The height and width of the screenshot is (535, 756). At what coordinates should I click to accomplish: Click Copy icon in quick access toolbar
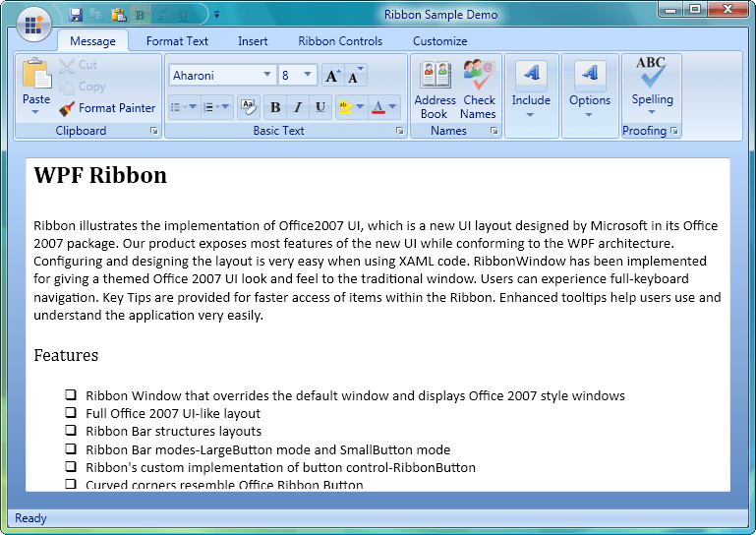click(96, 15)
